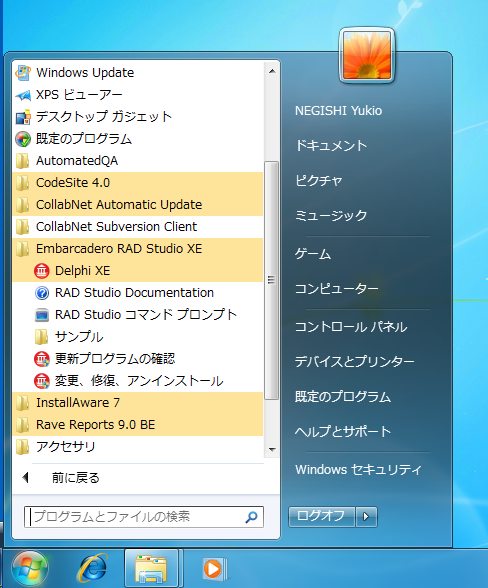Click 変更、修復、アンインストール icon
This screenshot has width=488, height=588.
[x=42, y=381]
